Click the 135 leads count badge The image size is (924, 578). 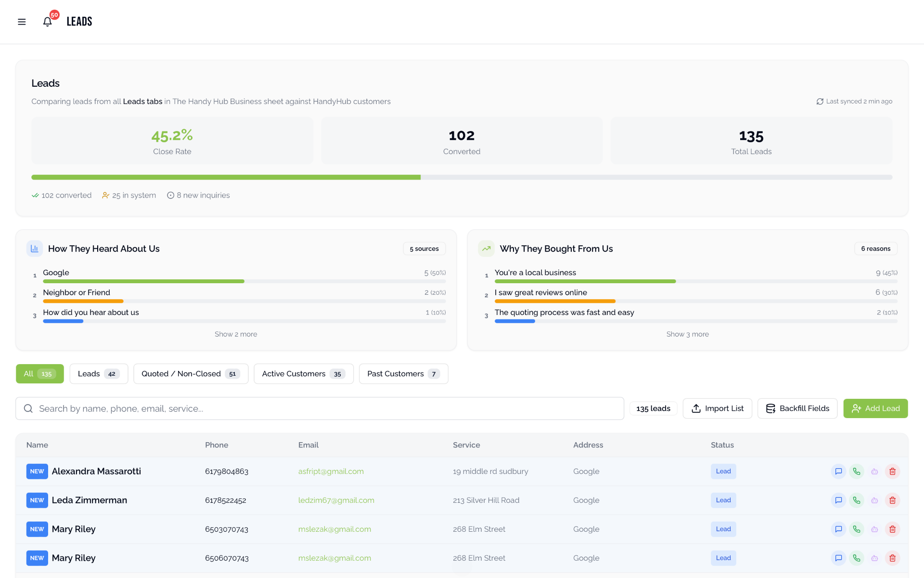(x=654, y=408)
